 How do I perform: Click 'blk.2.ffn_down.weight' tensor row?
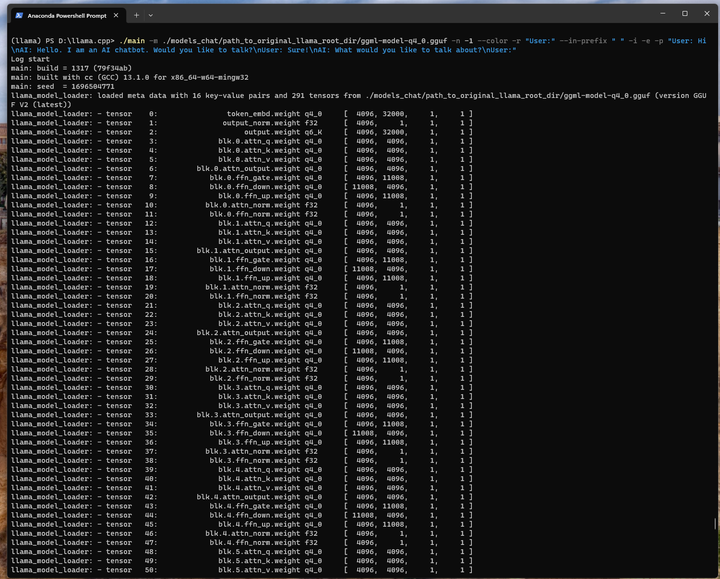pyautogui.click(x=242, y=351)
